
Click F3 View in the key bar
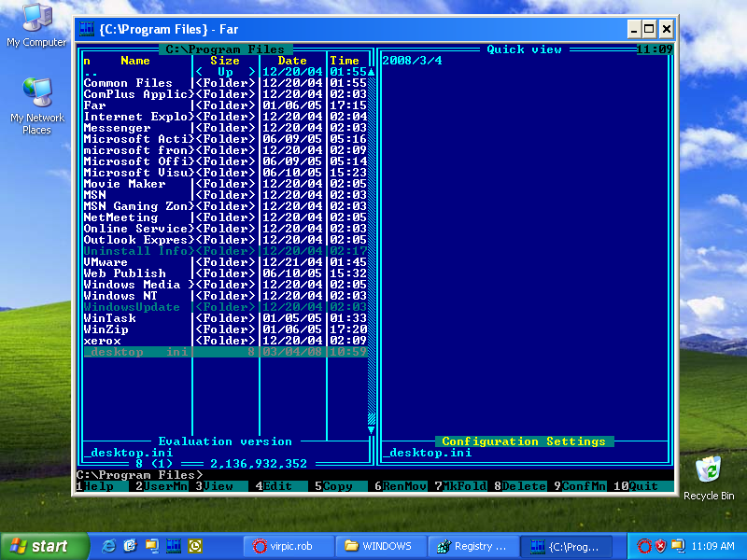[221, 486]
